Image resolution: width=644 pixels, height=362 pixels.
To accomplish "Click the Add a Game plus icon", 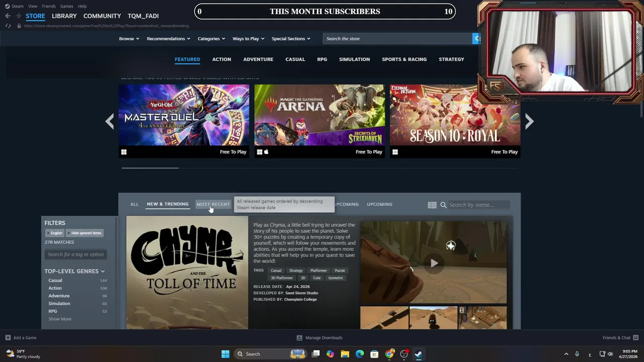I will [x=8, y=338].
